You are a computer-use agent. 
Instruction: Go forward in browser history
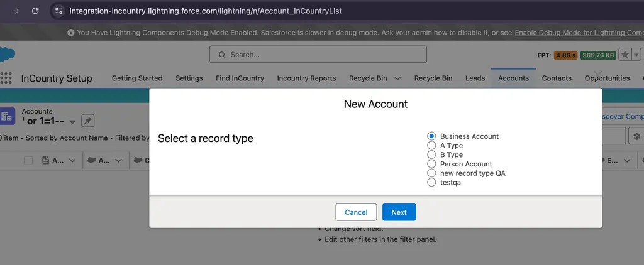coord(16,11)
